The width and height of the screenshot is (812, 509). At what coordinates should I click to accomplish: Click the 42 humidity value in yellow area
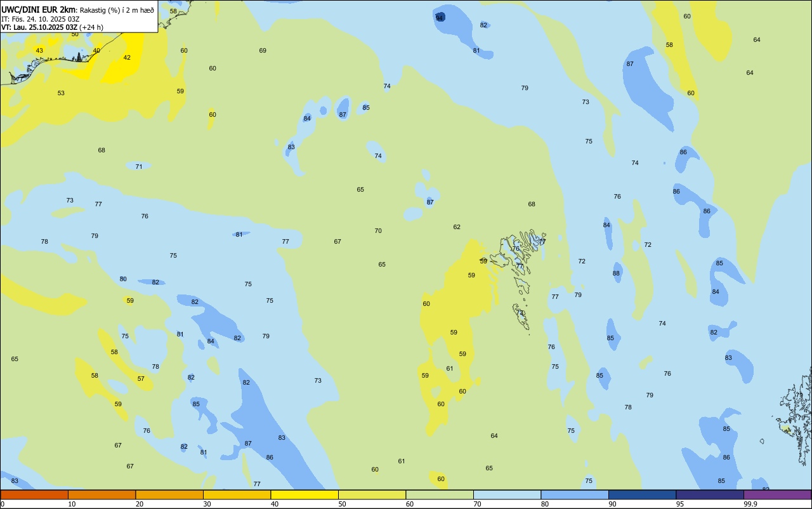[127, 58]
